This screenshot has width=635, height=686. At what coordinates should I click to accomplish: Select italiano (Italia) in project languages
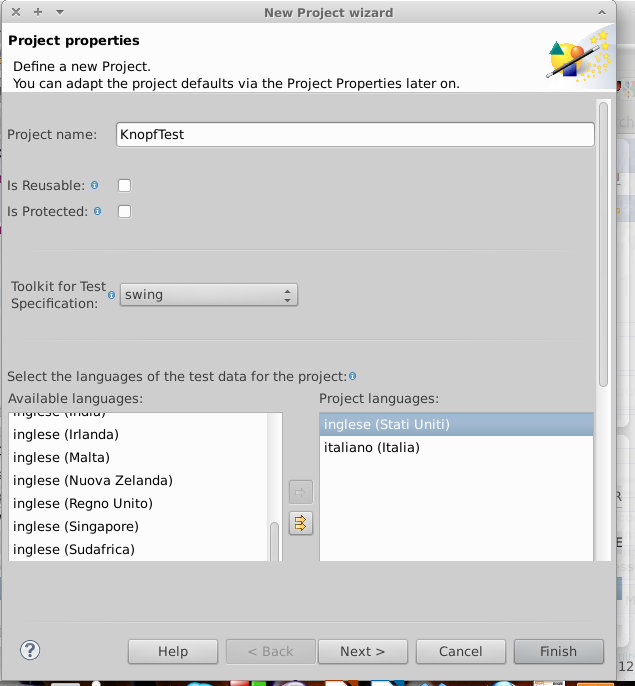tap(371, 447)
